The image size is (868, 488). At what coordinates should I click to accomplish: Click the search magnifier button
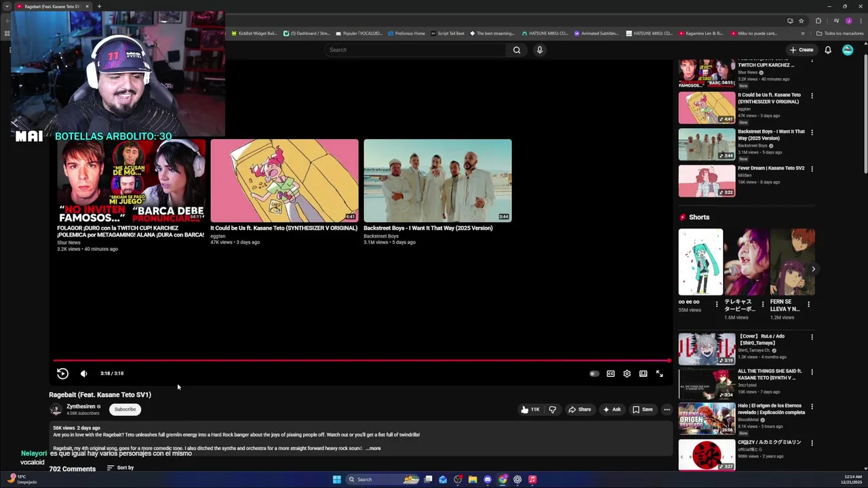coord(517,49)
